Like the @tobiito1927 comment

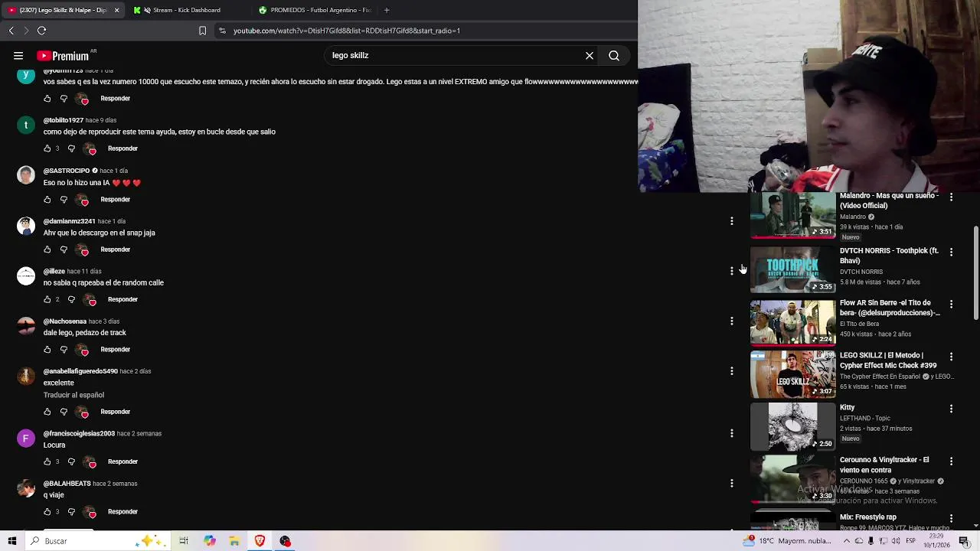47,148
